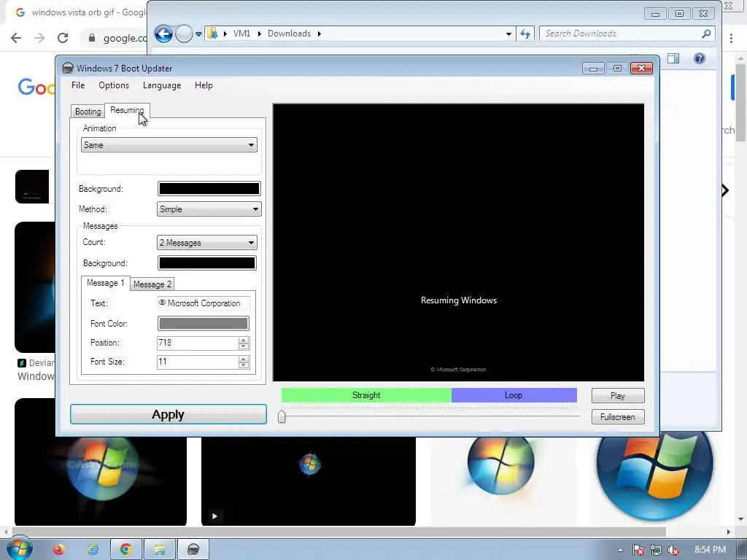Image resolution: width=747 pixels, height=560 pixels.
Task: Click the Apply button
Action: (x=169, y=414)
